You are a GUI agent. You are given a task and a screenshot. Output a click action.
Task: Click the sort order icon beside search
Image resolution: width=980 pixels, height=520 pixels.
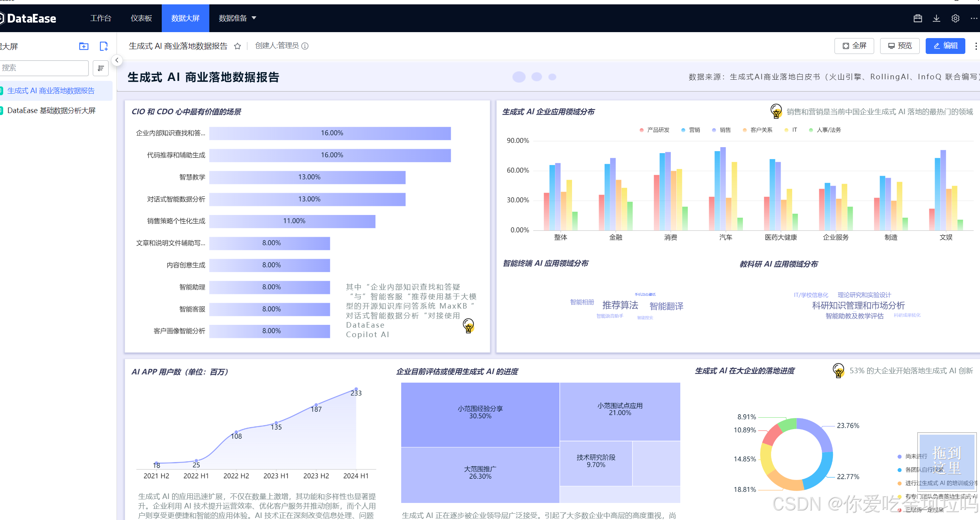pos(101,68)
